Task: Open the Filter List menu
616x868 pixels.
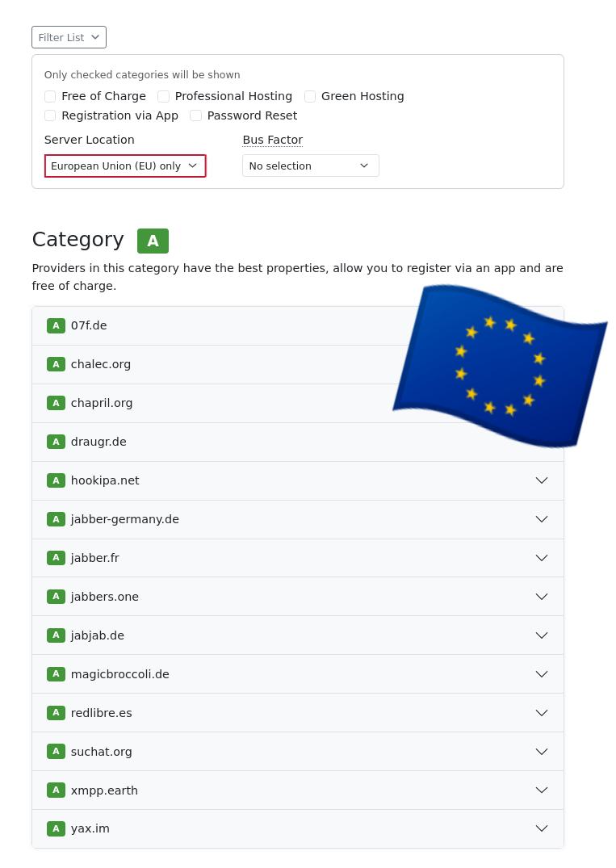Action: pyautogui.click(x=69, y=37)
